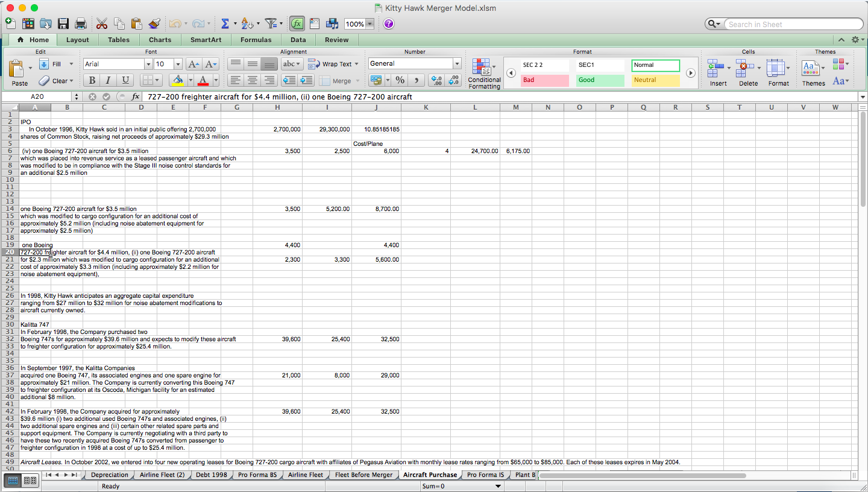Open the General number format dropdown
Image resolution: width=868 pixels, height=492 pixels.
[456, 63]
